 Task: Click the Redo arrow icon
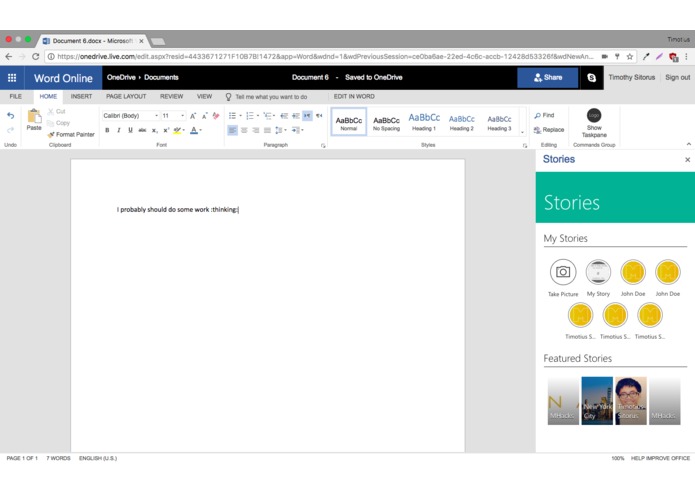coord(11,130)
